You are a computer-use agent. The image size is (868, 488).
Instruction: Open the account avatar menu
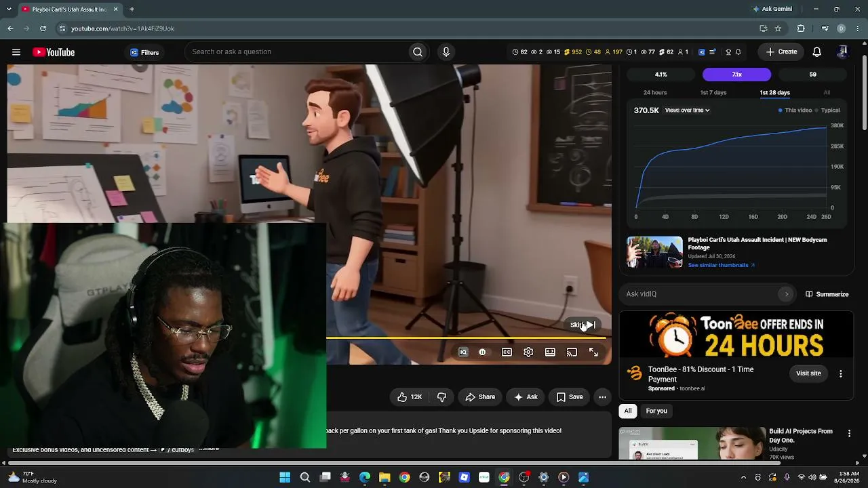pos(842,52)
